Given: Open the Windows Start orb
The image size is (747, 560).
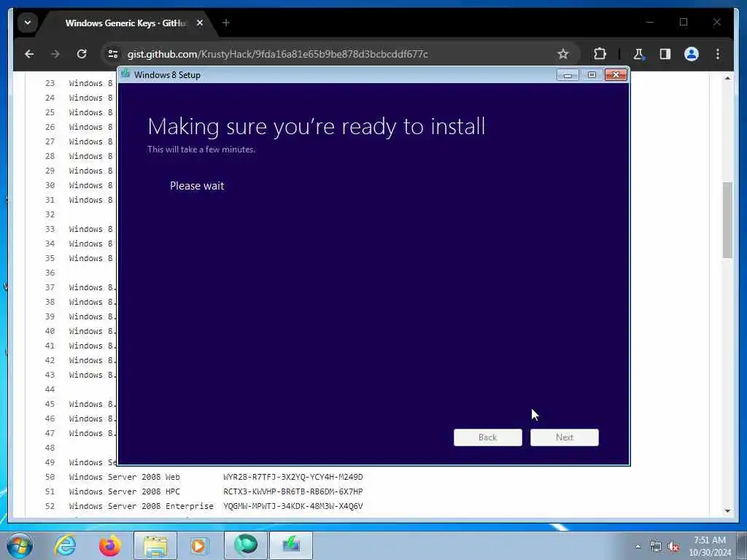Looking at the screenshot, I should pos(20,545).
